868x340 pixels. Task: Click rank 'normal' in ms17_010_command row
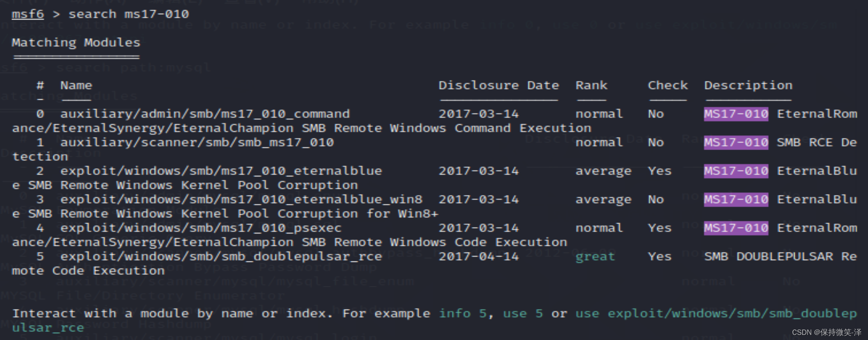click(599, 114)
